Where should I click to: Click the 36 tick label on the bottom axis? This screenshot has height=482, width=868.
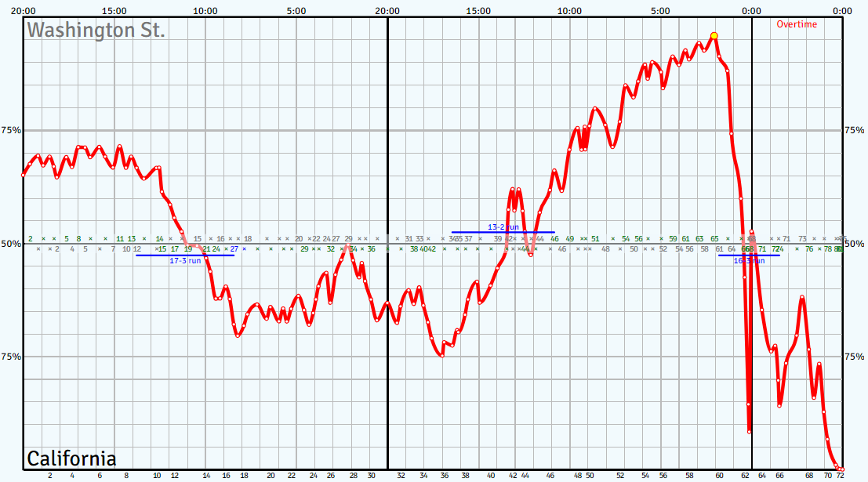click(445, 476)
